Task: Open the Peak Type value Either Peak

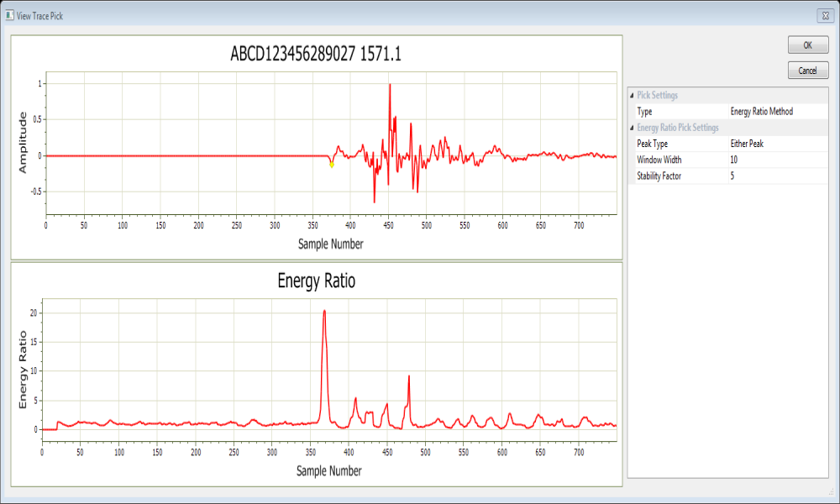Action: click(x=782, y=144)
